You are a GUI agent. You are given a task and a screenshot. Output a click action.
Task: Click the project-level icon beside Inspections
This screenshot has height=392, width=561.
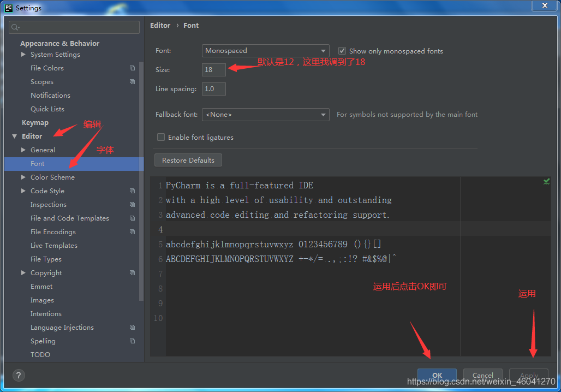[x=133, y=204]
